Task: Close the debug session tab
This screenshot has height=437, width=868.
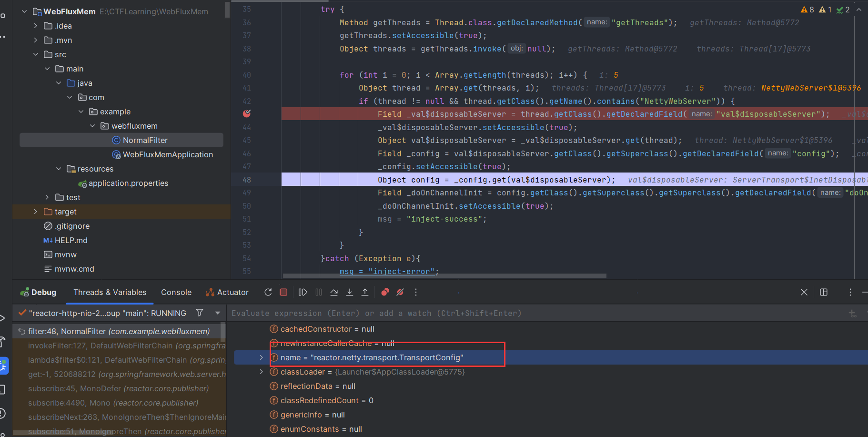Action: point(804,292)
